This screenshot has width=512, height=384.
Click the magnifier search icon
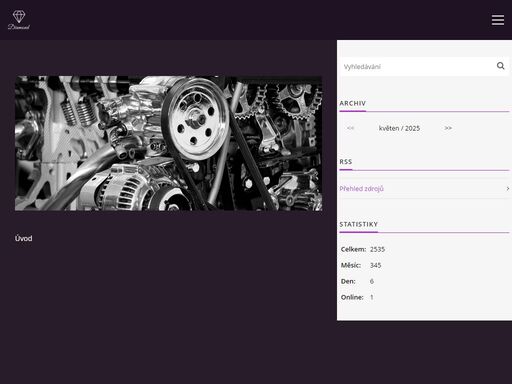pos(500,66)
